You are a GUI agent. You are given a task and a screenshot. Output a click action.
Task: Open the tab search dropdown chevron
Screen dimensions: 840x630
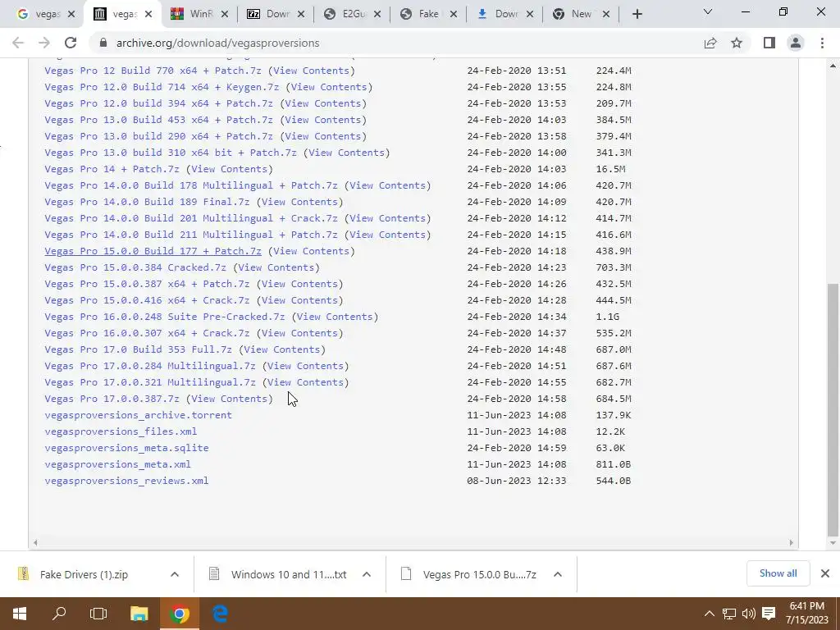tap(708, 11)
